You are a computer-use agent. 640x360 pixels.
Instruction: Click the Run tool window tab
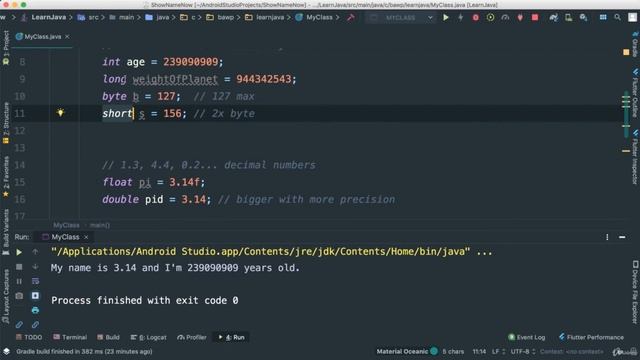pos(231,337)
